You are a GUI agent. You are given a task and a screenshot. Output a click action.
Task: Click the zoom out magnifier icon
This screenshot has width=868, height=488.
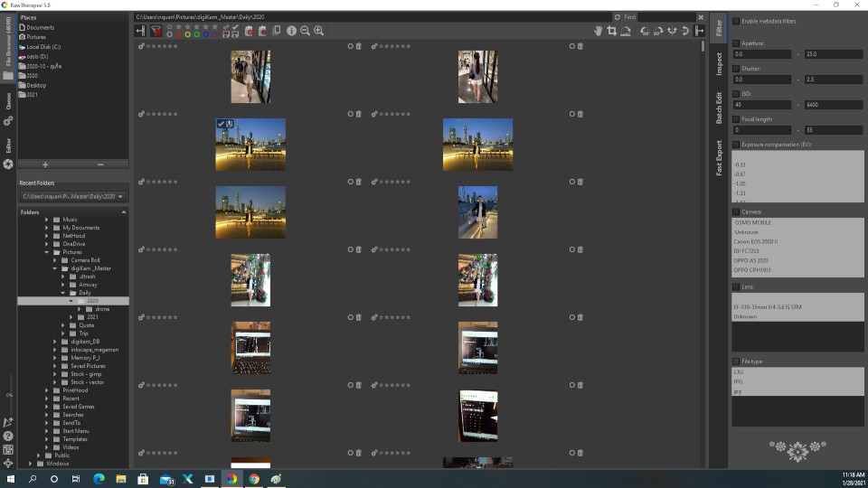point(306,31)
